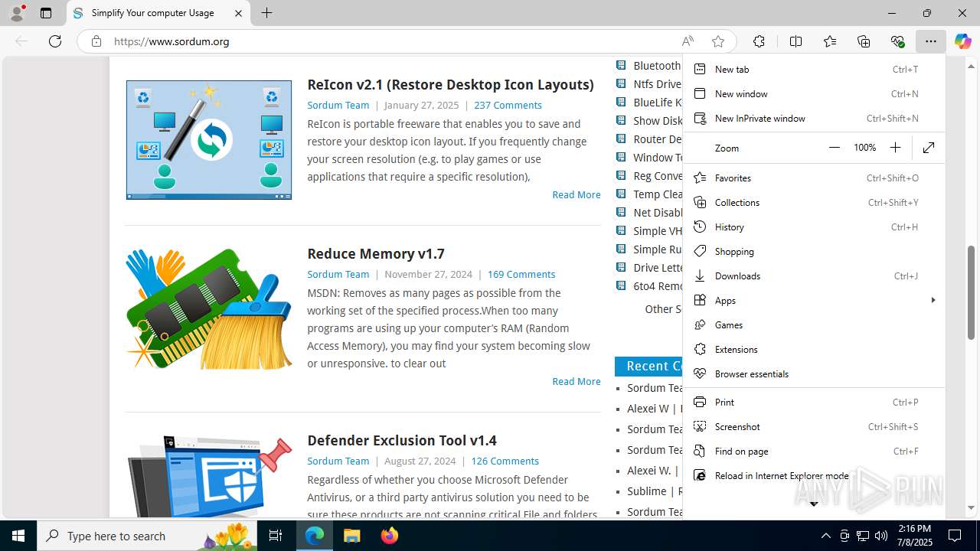Choose Print from the menu

pos(814,402)
